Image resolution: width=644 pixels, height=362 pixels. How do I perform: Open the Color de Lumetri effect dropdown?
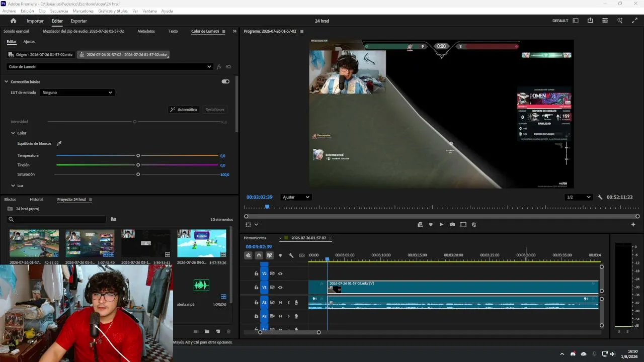110,66
